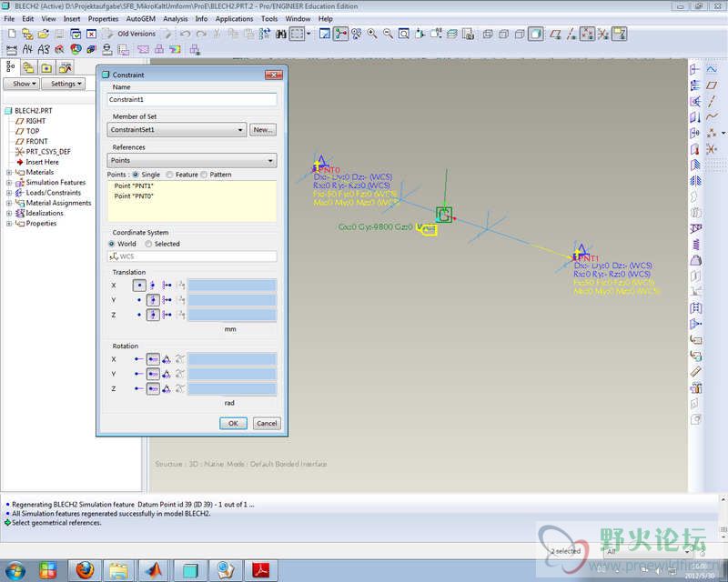This screenshot has width=728, height=582.
Task: Create a new file from the toolbar
Action: 12,34
